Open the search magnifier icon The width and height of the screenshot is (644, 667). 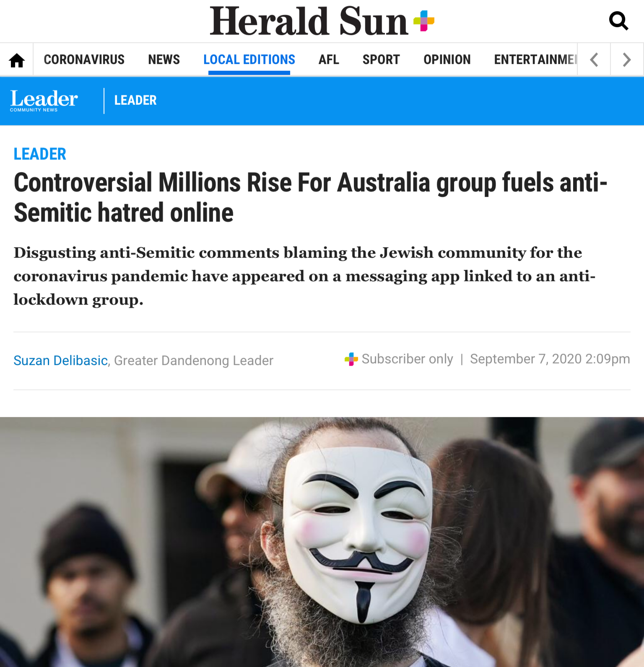pyautogui.click(x=618, y=21)
